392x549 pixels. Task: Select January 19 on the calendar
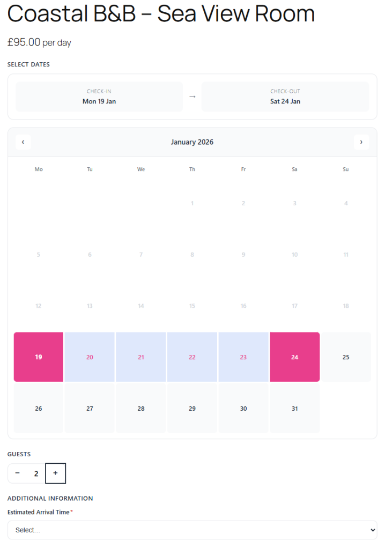(39, 357)
